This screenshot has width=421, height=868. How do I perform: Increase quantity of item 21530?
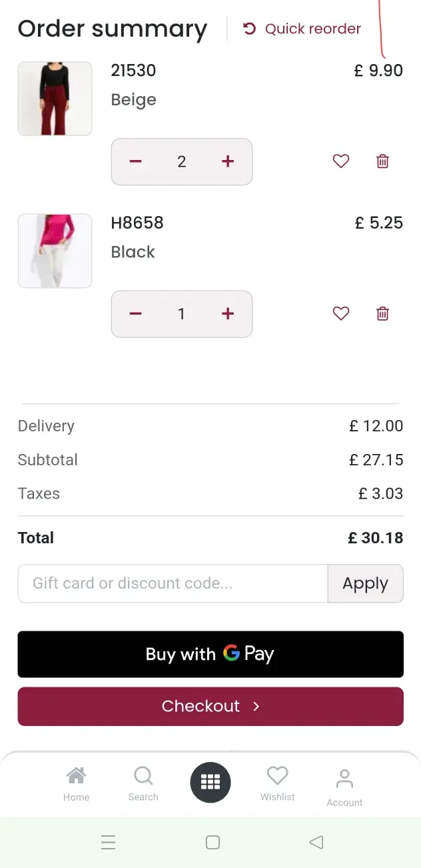coord(228,161)
